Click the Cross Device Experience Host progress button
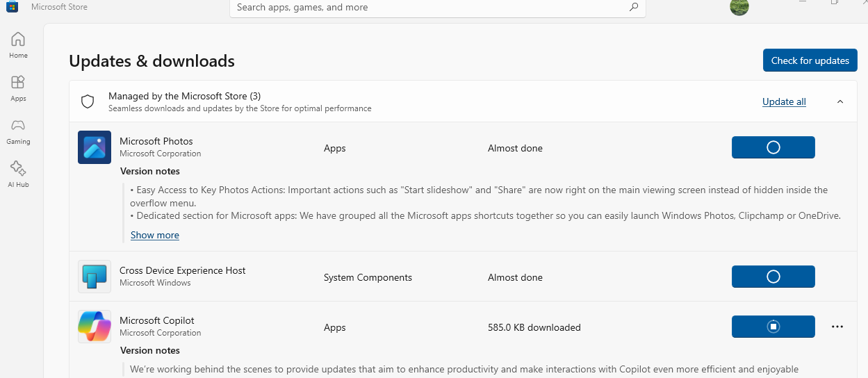This screenshot has width=868, height=378. 773,277
